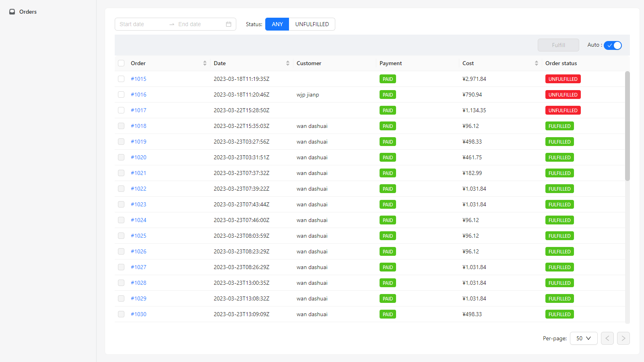Open Orders in the sidebar menu
Image resolution: width=644 pixels, height=362 pixels.
28,12
